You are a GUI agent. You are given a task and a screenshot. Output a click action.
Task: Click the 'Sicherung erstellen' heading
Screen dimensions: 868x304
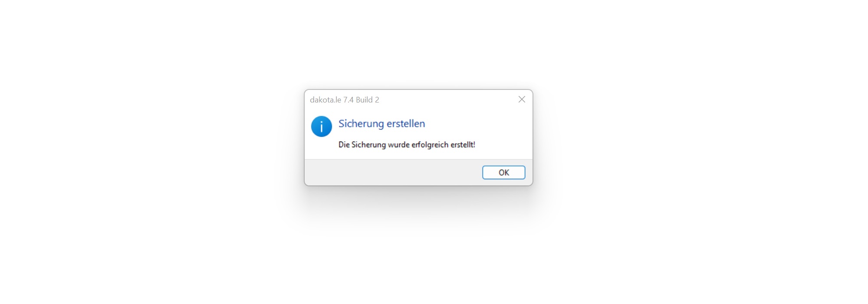381,124
